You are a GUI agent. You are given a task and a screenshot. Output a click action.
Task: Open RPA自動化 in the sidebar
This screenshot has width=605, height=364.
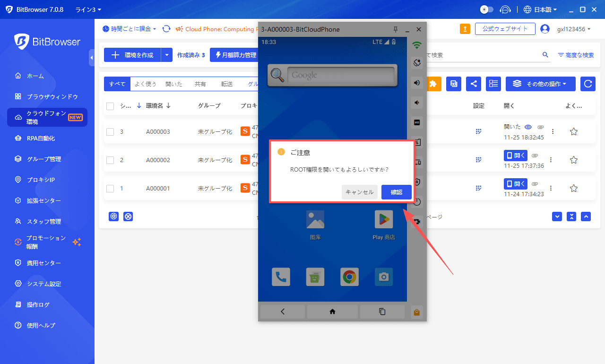point(41,139)
